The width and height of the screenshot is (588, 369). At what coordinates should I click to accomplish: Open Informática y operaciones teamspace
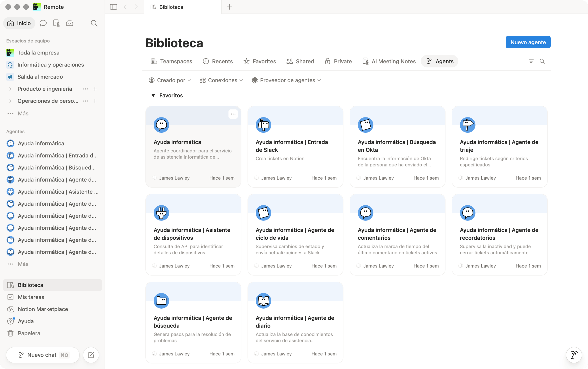coord(53,65)
